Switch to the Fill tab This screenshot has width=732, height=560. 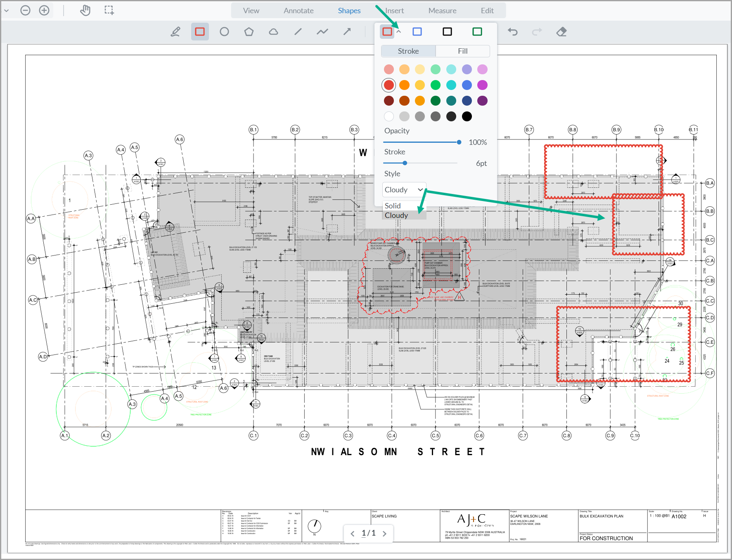pyautogui.click(x=462, y=51)
